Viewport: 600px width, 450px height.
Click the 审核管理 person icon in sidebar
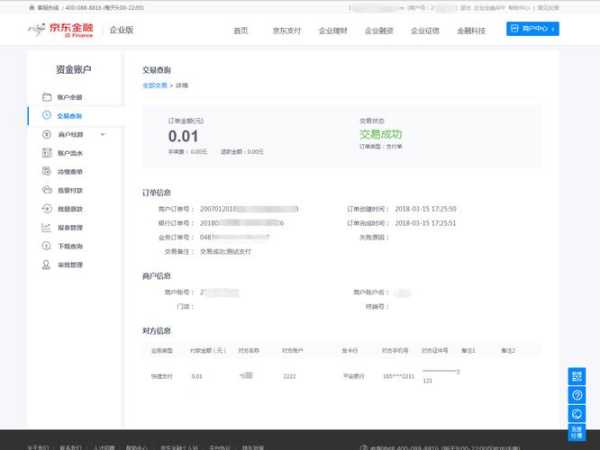click(x=47, y=265)
